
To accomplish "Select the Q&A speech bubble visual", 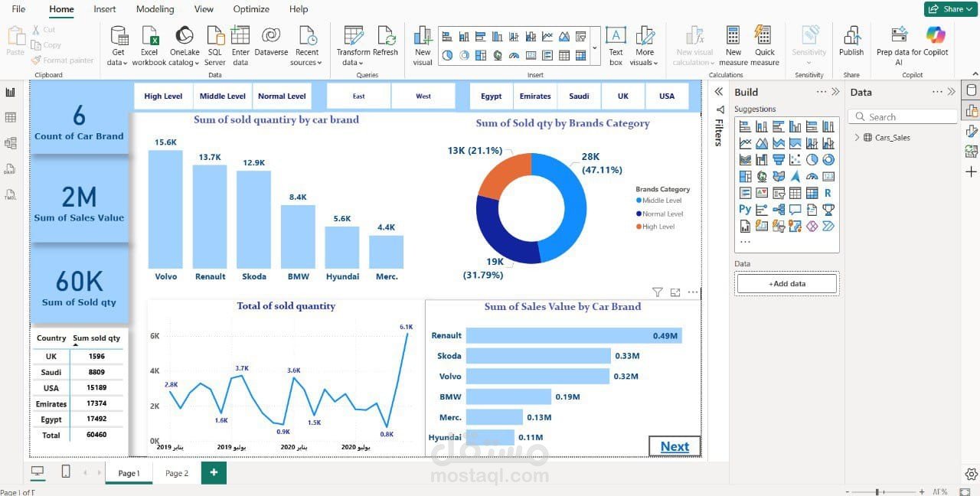I will (x=795, y=209).
